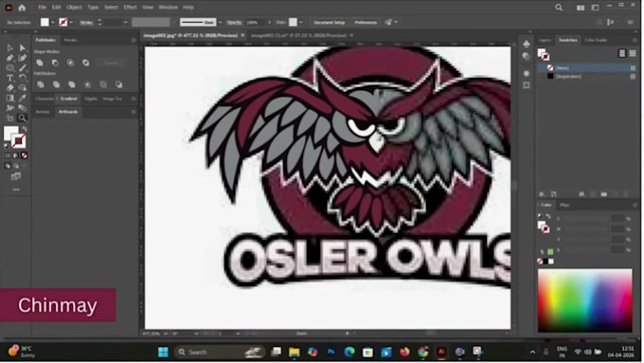Click the Preferences button

pyautogui.click(x=366, y=22)
